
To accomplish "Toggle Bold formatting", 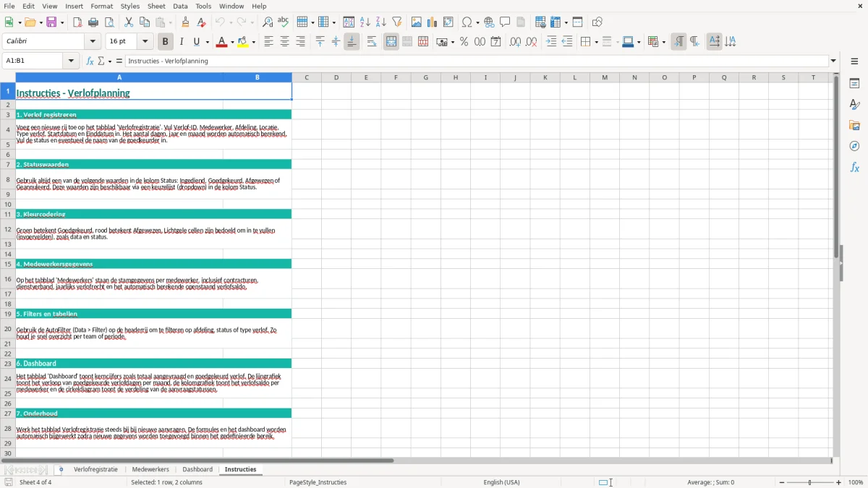I will (165, 42).
